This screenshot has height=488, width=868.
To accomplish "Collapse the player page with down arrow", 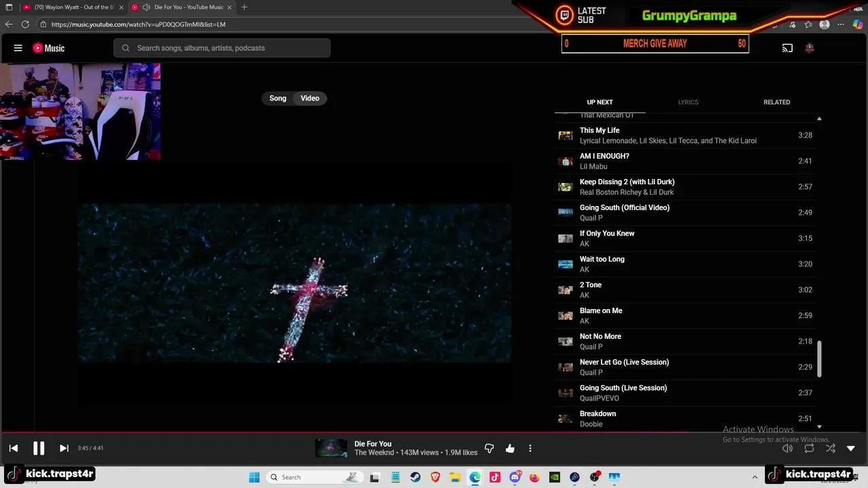I will click(x=851, y=448).
